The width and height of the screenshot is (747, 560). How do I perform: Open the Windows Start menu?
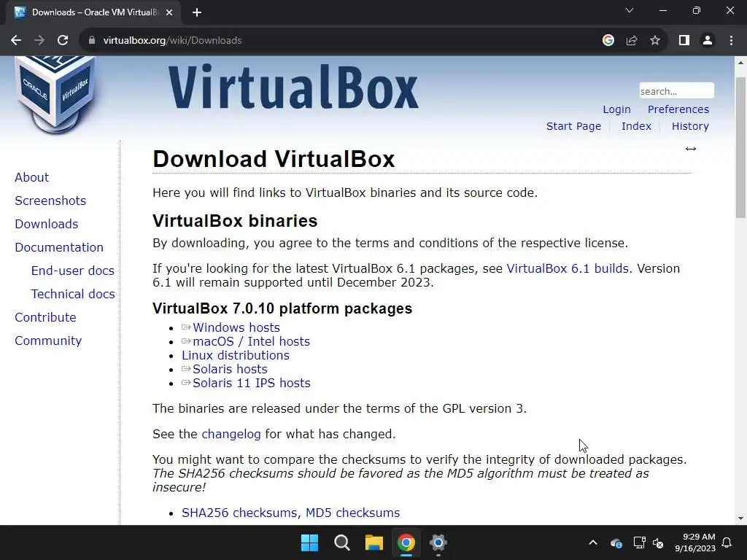point(309,542)
